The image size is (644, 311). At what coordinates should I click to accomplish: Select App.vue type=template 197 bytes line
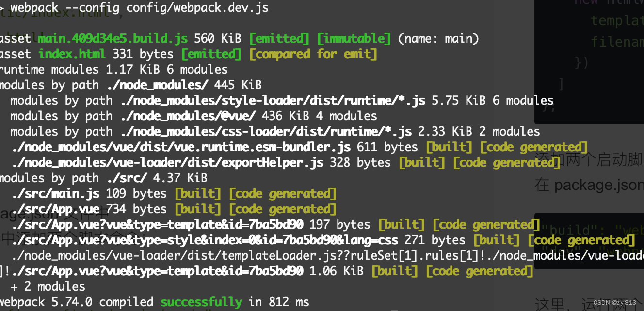[275, 224]
